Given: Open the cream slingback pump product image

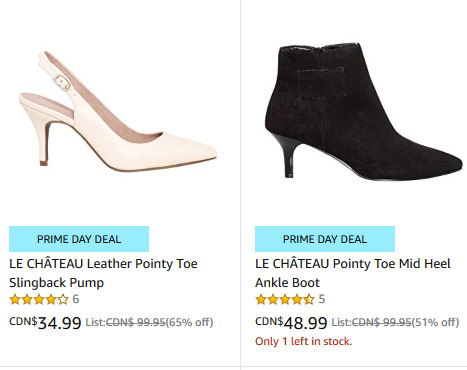Looking at the screenshot, I should coord(118,111).
